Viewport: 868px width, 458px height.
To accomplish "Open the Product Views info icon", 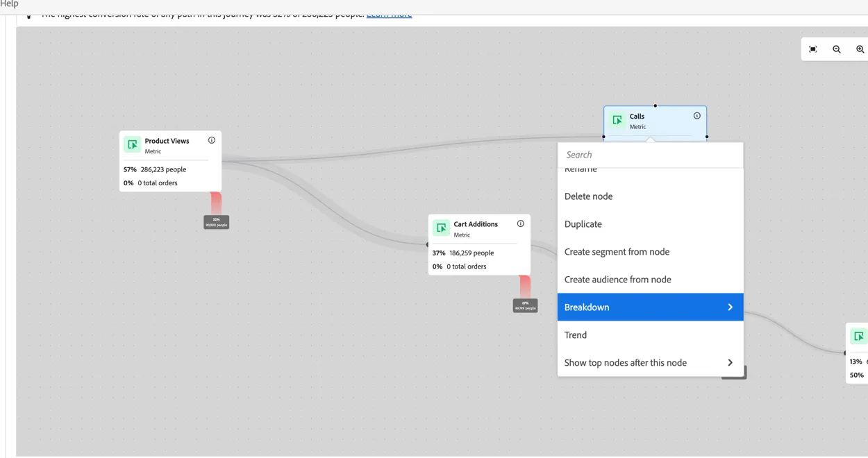I will pos(212,140).
